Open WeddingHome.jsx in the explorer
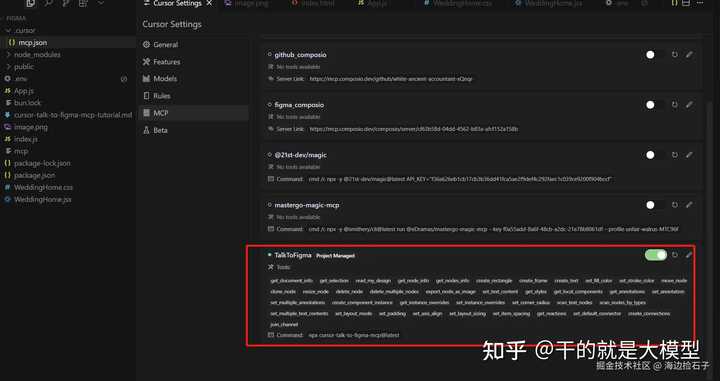 [x=68, y=199]
